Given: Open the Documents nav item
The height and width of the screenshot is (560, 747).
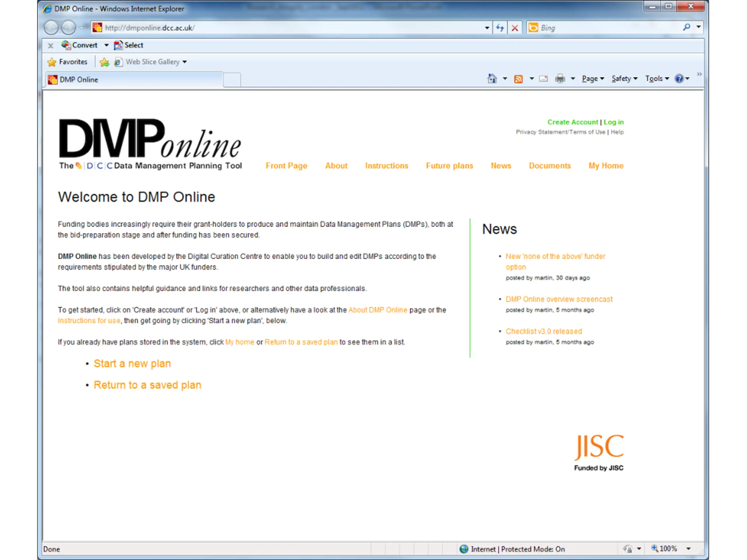Looking at the screenshot, I should [549, 166].
